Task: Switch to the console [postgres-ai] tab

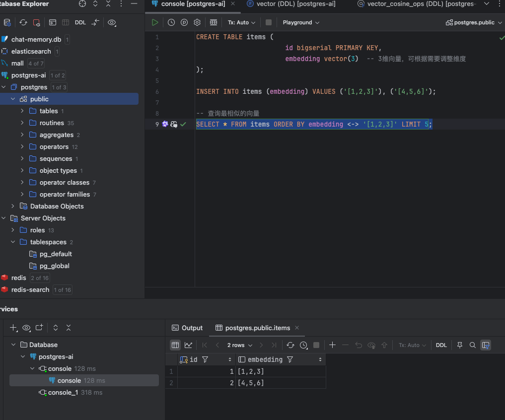Action: pos(193,4)
